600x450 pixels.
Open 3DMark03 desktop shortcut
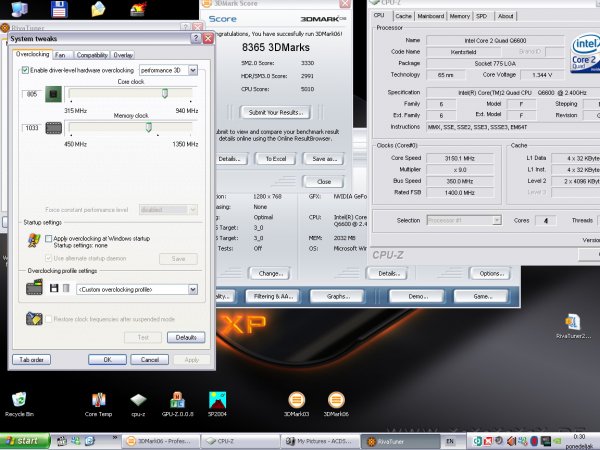[297, 404]
